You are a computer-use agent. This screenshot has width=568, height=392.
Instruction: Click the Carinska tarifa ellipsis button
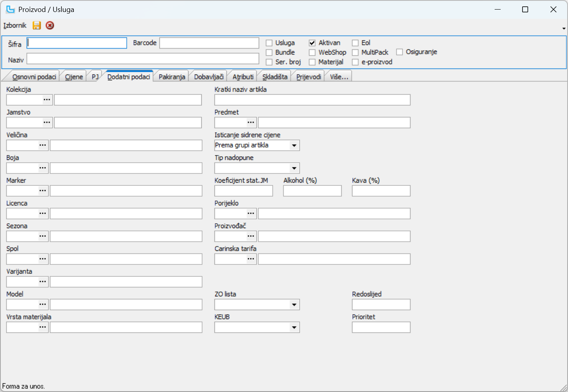point(251,259)
